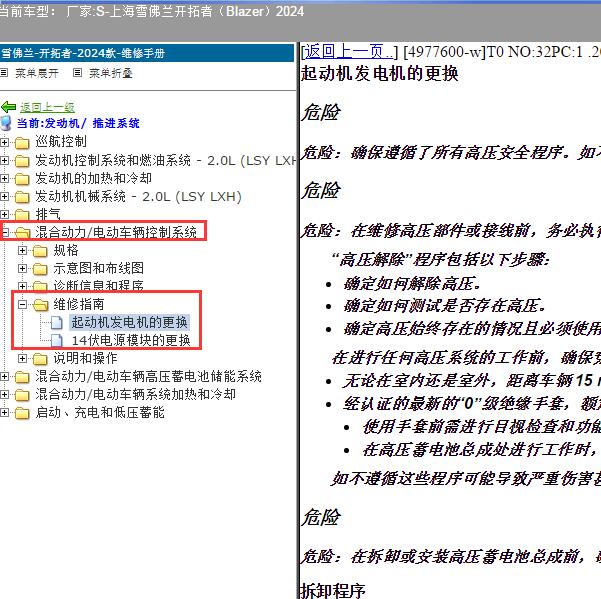The height and width of the screenshot is (599, 601).
Task: Expand the 说明和操作 subfolder
Action: [23, 359]
